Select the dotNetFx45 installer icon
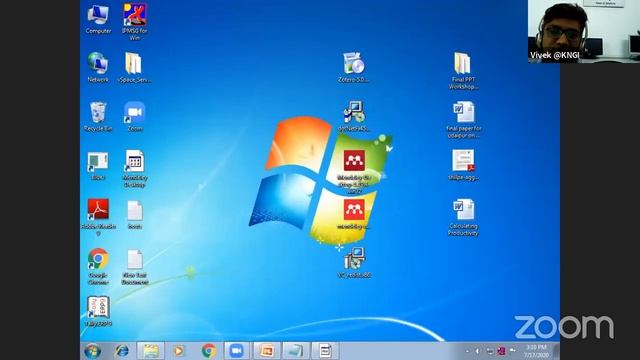This screenshot has height=360, width=640. (353, 116)
